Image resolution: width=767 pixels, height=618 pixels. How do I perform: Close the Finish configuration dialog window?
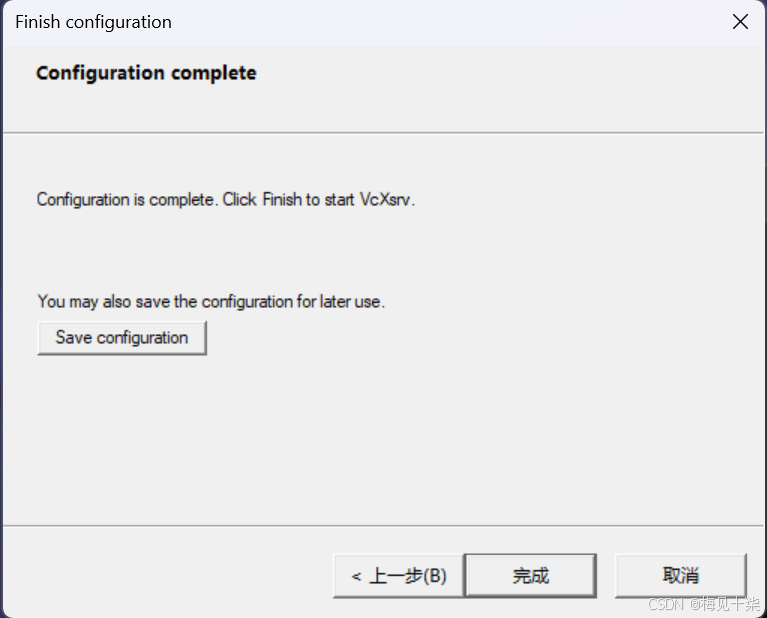pos(740,22)
